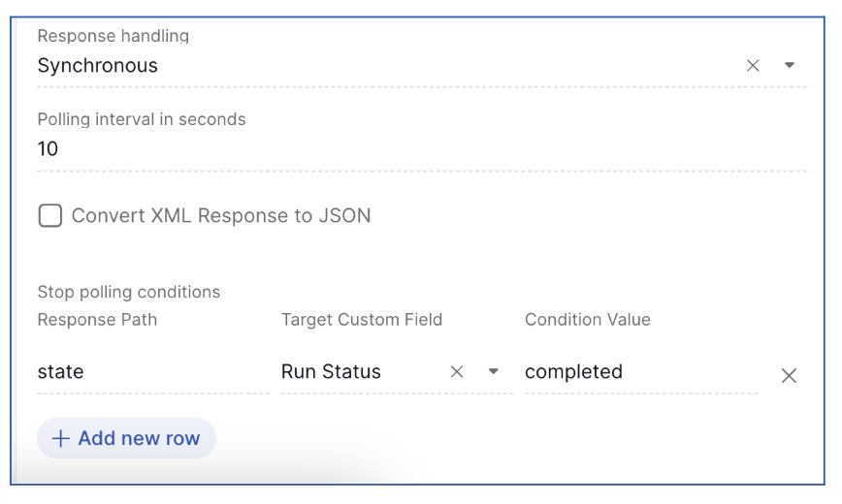
Task: Clear the Synchronous response handling selection
Action: tap(753, 66)
